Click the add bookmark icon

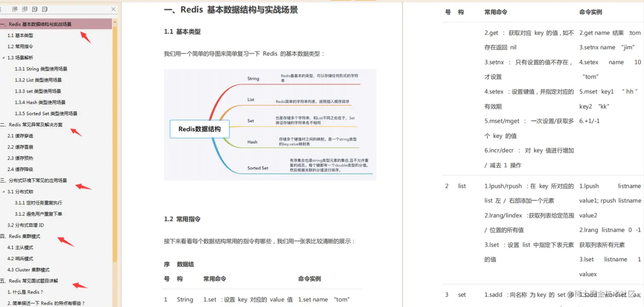(35, 9)
